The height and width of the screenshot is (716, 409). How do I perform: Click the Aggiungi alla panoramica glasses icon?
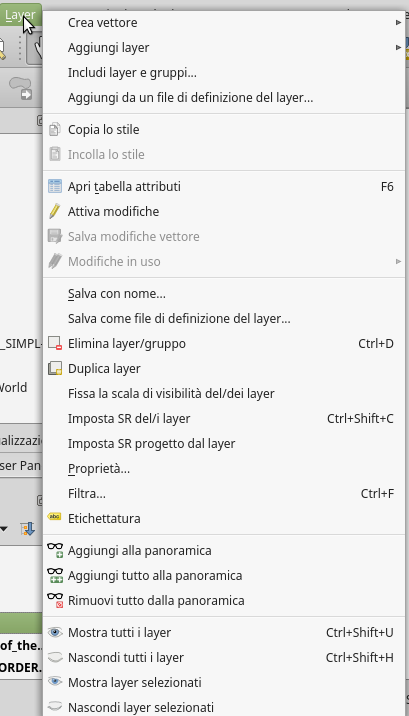click(55, 550)
